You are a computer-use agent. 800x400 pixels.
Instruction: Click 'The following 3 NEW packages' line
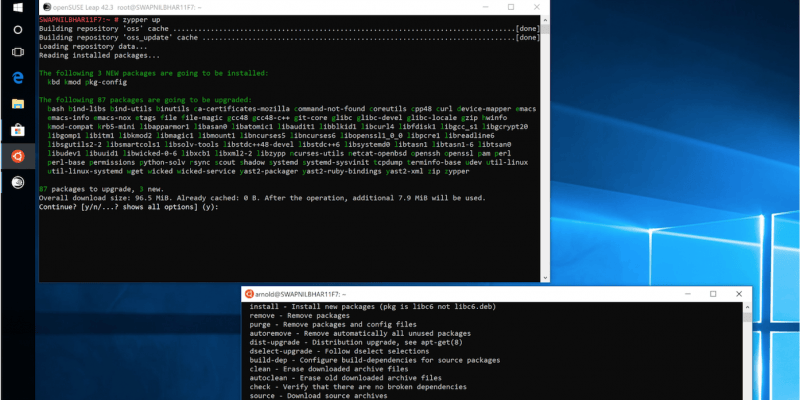point(153,73)
